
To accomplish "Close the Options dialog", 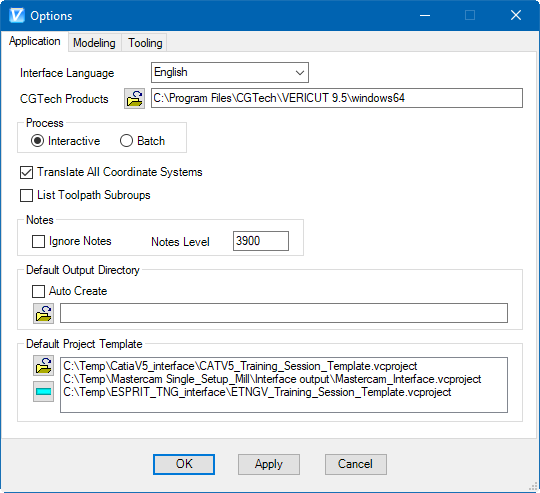I will click(516, 15).
